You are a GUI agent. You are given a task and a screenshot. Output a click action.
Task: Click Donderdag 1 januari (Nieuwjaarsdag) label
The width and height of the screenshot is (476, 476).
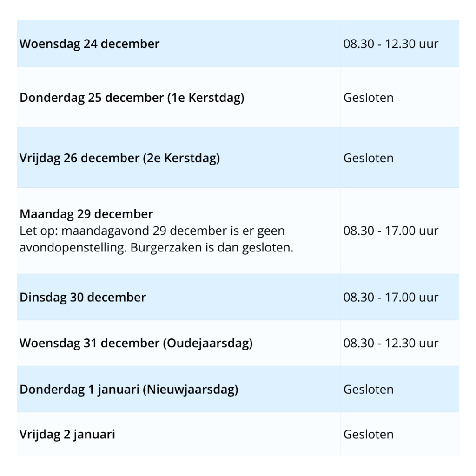click(x=129, y=389)
